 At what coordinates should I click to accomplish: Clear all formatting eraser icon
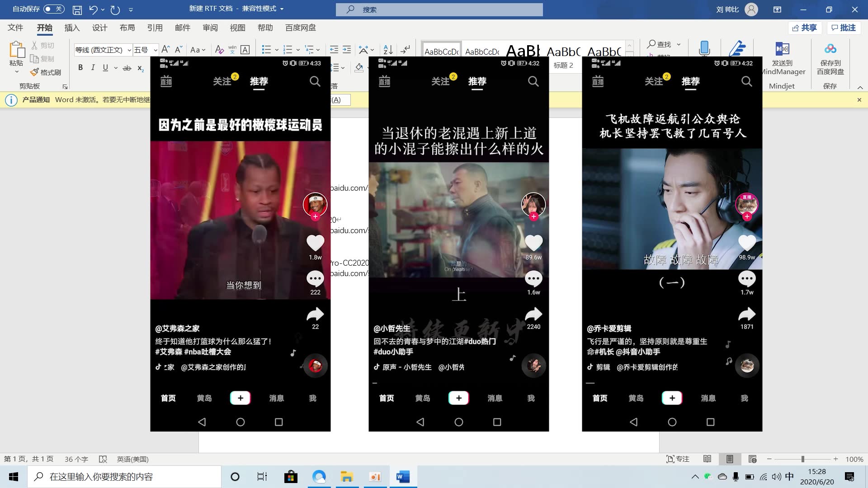coord(220,49)
